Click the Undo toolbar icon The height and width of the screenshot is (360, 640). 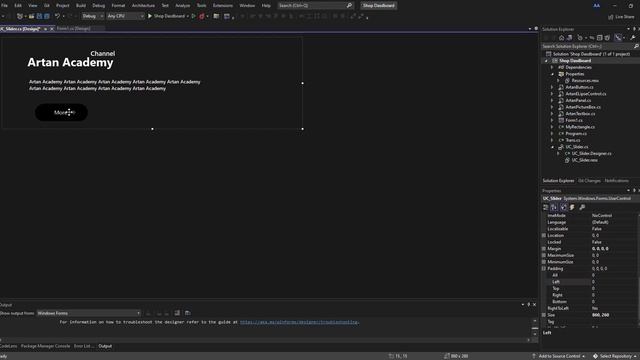(58, 16)
